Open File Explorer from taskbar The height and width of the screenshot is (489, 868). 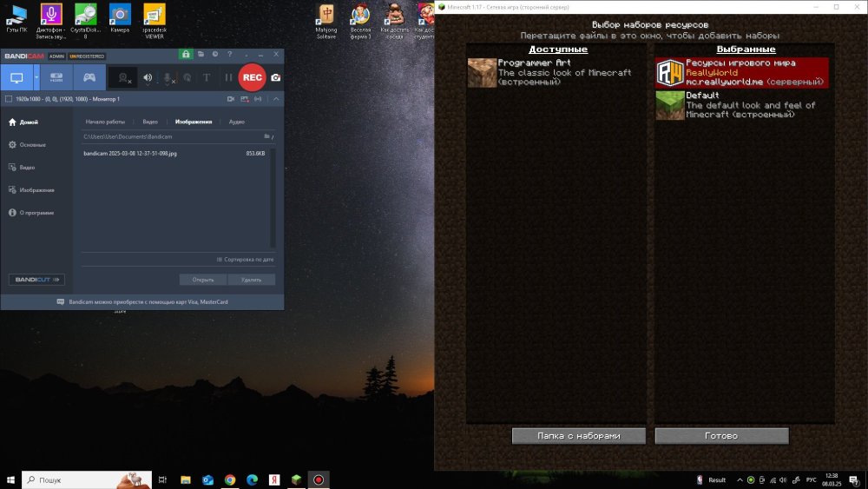186,479
